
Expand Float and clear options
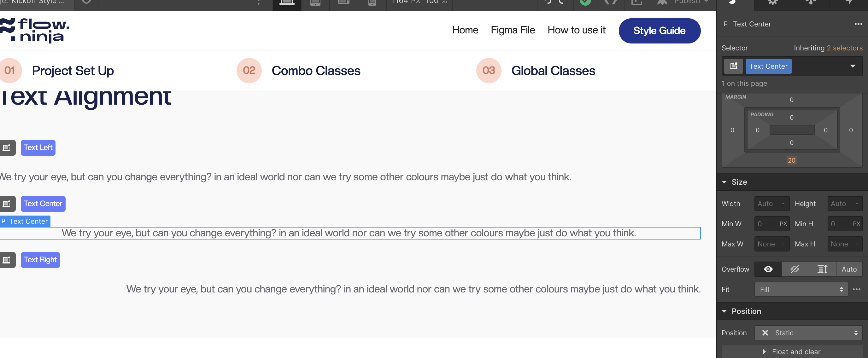point(792,352)
